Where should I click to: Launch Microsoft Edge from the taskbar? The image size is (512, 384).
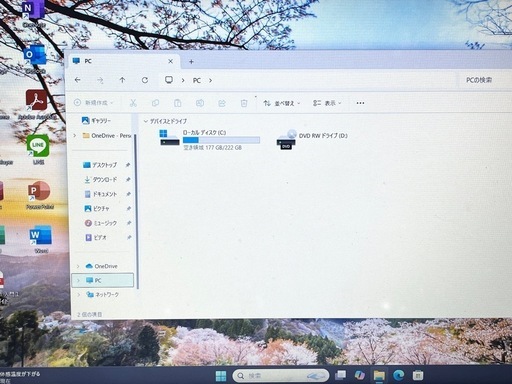(398, 376)
